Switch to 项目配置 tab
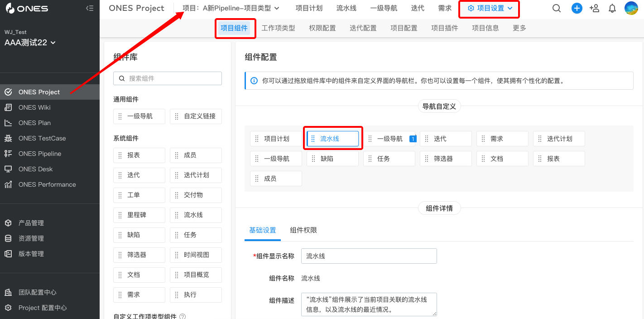 click(x=404, y=28)
